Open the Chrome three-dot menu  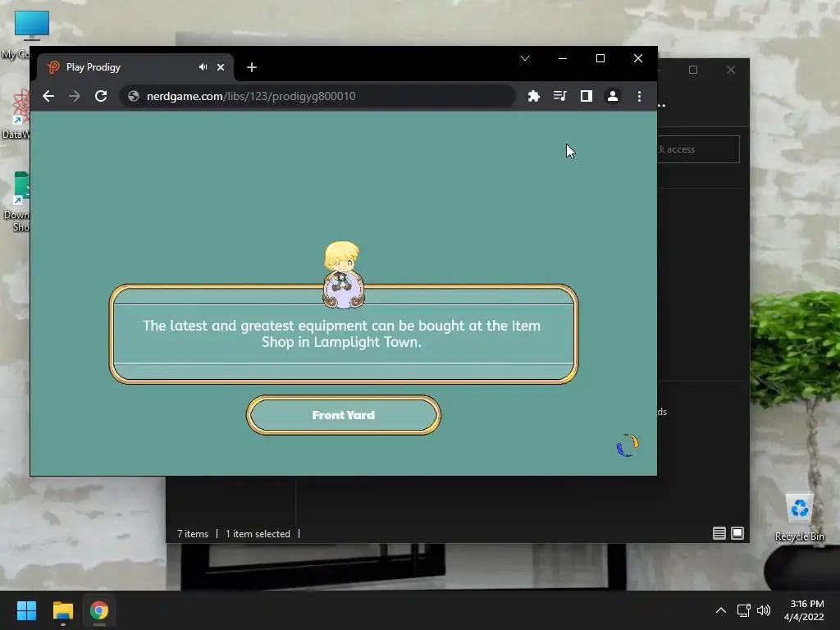[x=639, y=96]
